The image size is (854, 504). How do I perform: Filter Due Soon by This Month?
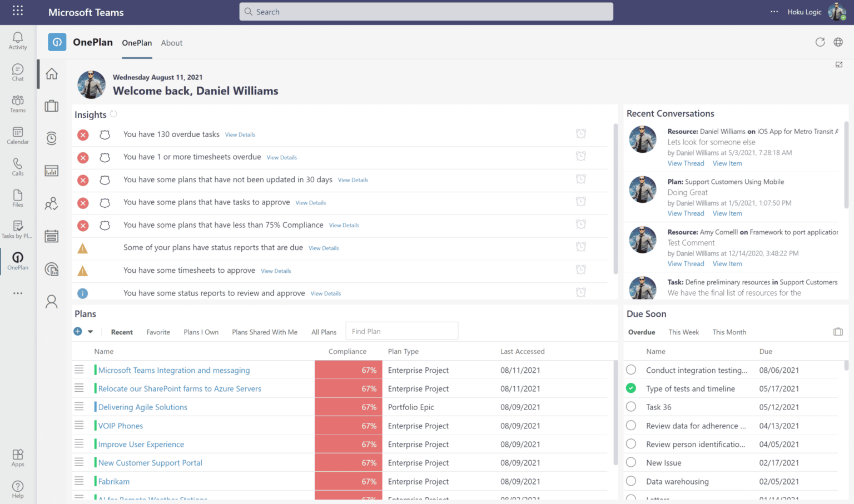729,332
